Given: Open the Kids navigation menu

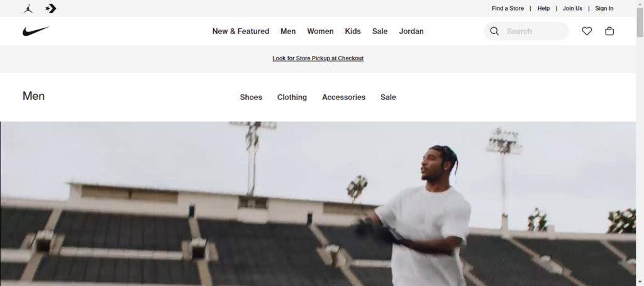Looking at the screenshot, I should 353,31.
